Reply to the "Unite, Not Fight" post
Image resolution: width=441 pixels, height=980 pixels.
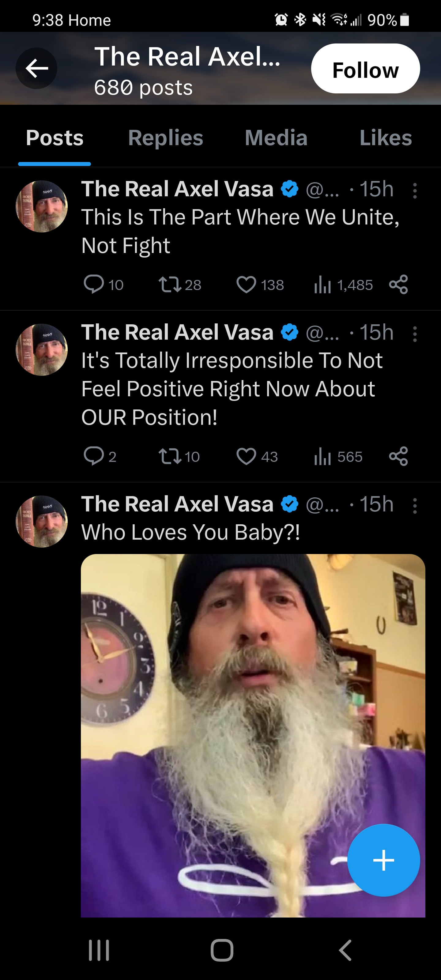(x=94, y=285)
